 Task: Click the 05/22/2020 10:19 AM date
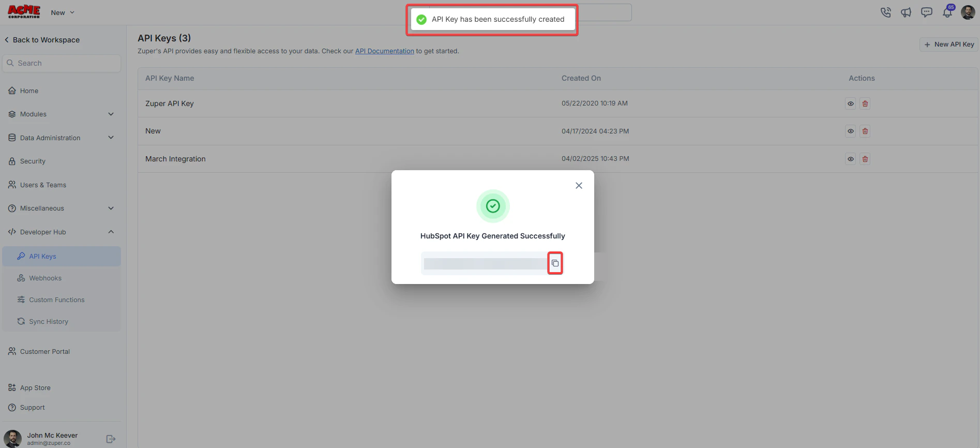coord(595,103)
